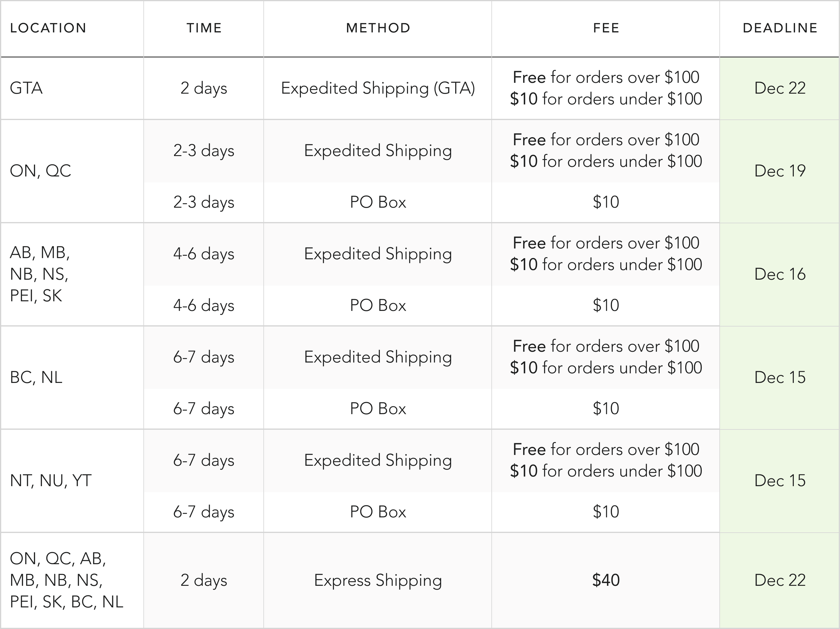Select the BC, NL location cell
The height and width of the screenshot is (629, 840).
36,378
